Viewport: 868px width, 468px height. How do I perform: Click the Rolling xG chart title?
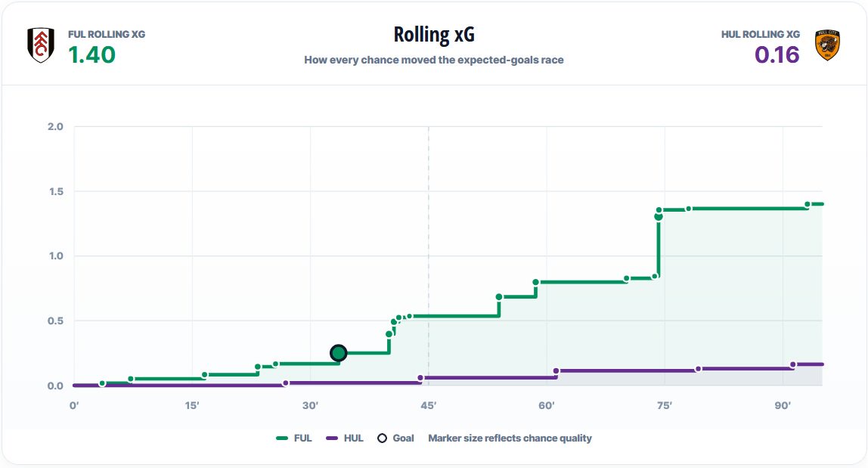click(x=434, y=34)
